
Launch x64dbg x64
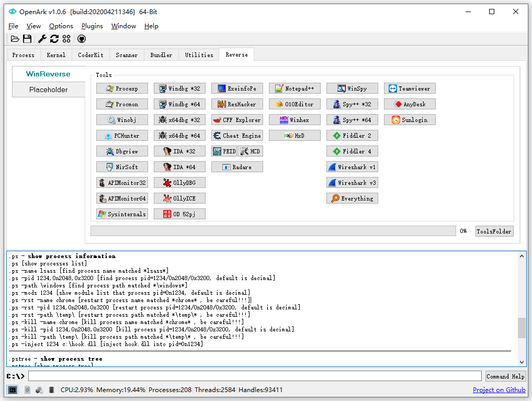click(x=179, y=136)
